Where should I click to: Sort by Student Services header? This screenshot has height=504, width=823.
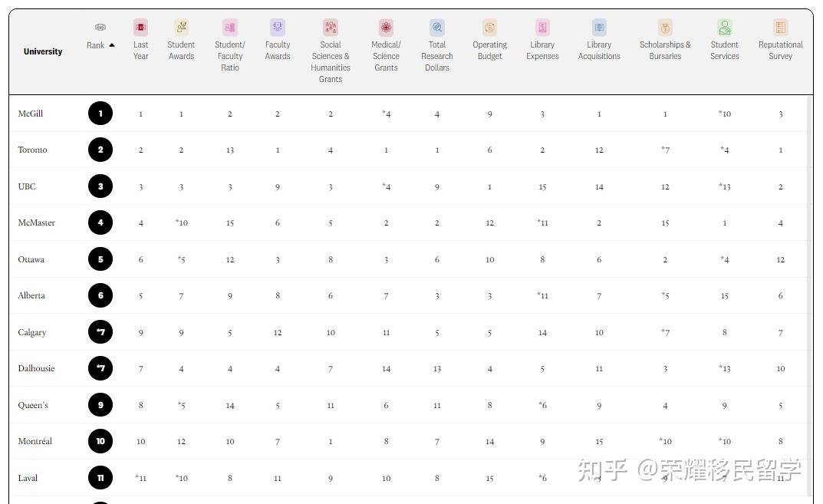pyautogui.click(x=725, y=51)
